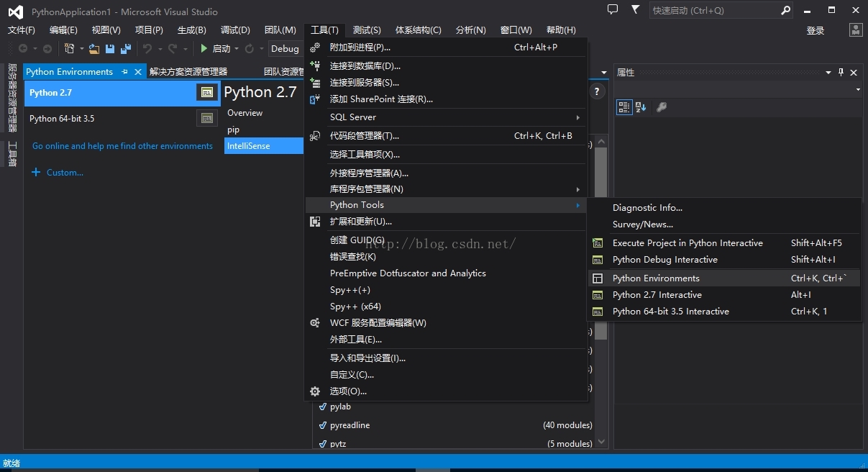Image resolution: width=868 pixels, height=472 pixels.
Task: Click the quick launch search magnifier
Action: point(785,11)
